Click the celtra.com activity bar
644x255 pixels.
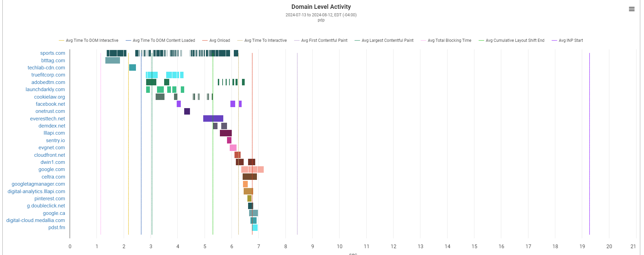[x=250, y=177]
